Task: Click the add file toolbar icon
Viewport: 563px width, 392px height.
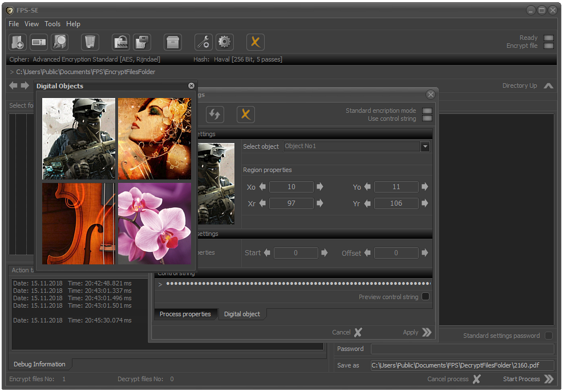Action: point(18,42)
